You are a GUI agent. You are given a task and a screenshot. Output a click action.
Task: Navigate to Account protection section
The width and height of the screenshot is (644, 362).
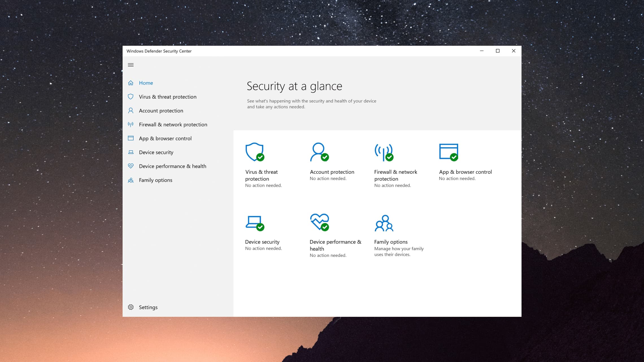coord(161,110)
